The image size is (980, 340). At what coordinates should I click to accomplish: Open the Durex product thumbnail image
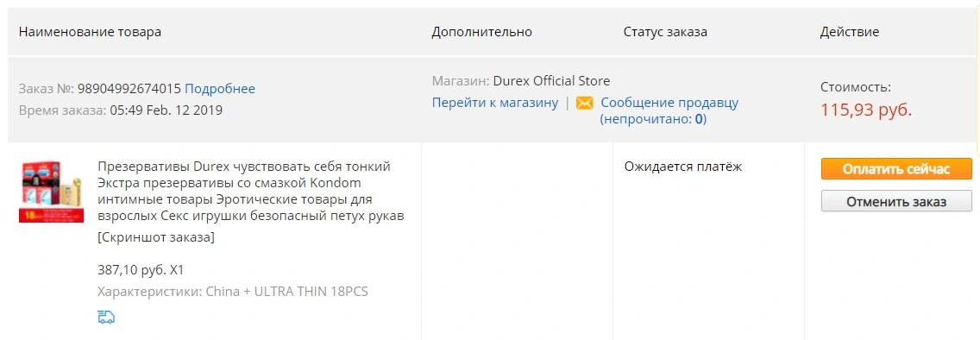(51, 192)
